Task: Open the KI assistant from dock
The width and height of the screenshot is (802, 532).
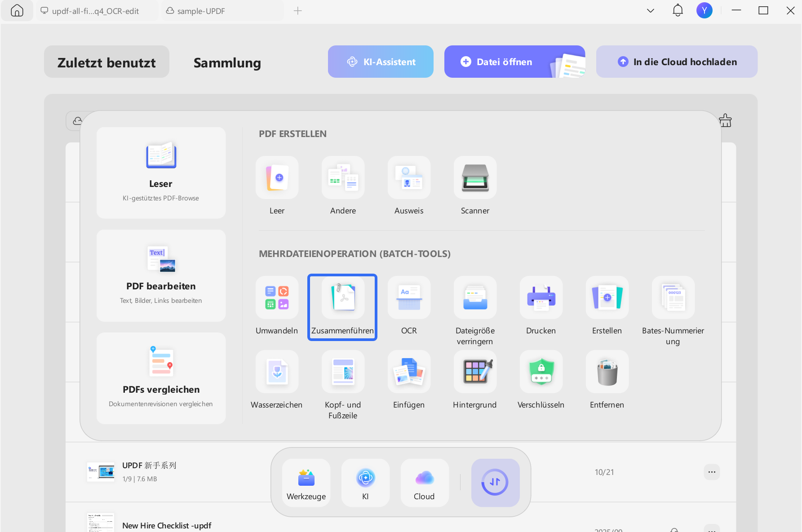Action: (365, 483)
